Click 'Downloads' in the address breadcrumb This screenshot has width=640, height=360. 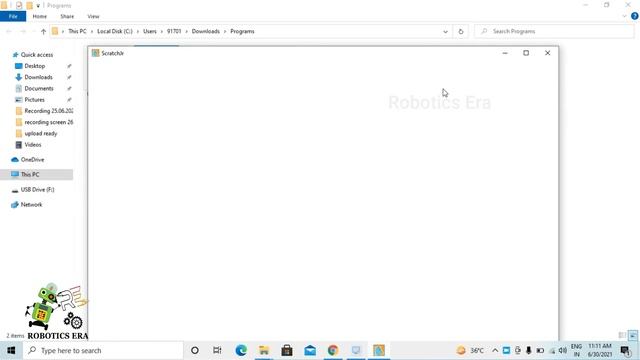click(206, 31)
